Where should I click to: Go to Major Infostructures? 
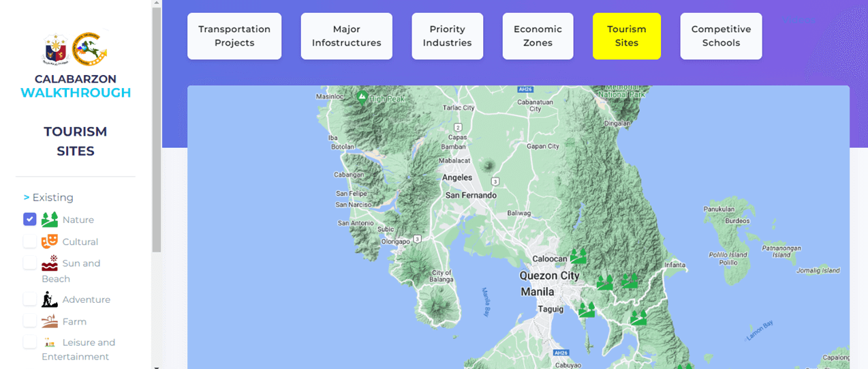(346, 36)
